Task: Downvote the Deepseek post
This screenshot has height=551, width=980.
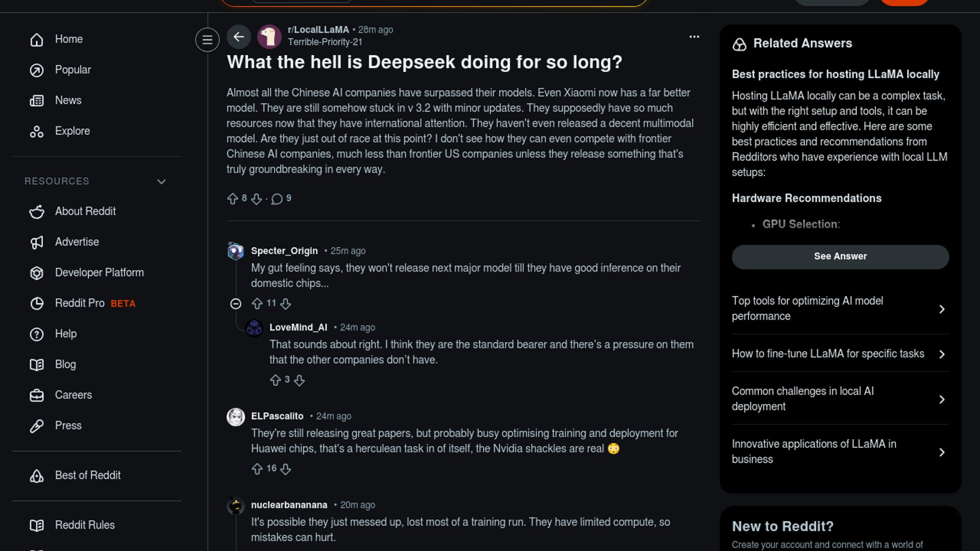Action: [x=257, y=199]
